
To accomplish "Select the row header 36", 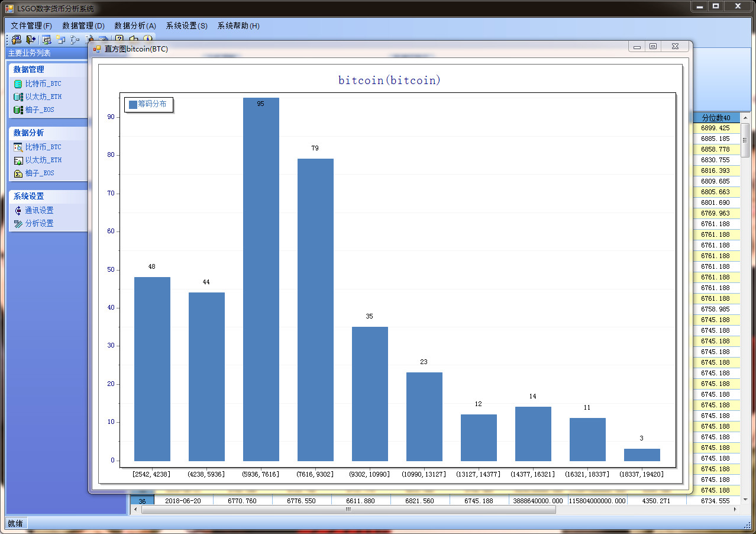I will [x=142, y=501].
